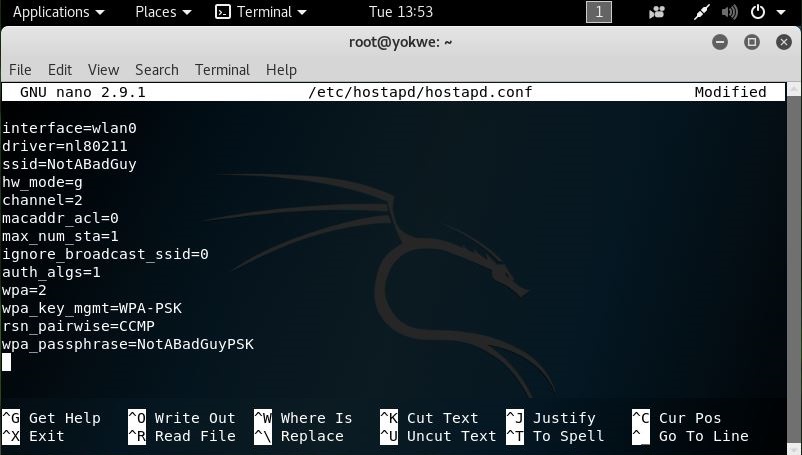Open the Edit menu
Viewport: 802px width, 455px height.
pos(60,70)
